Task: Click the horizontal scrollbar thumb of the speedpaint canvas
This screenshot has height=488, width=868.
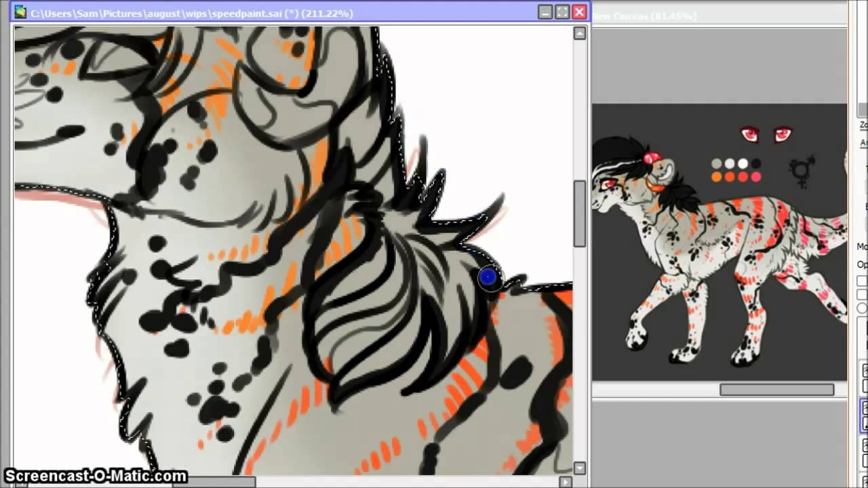Action: [x=214, y=482]
